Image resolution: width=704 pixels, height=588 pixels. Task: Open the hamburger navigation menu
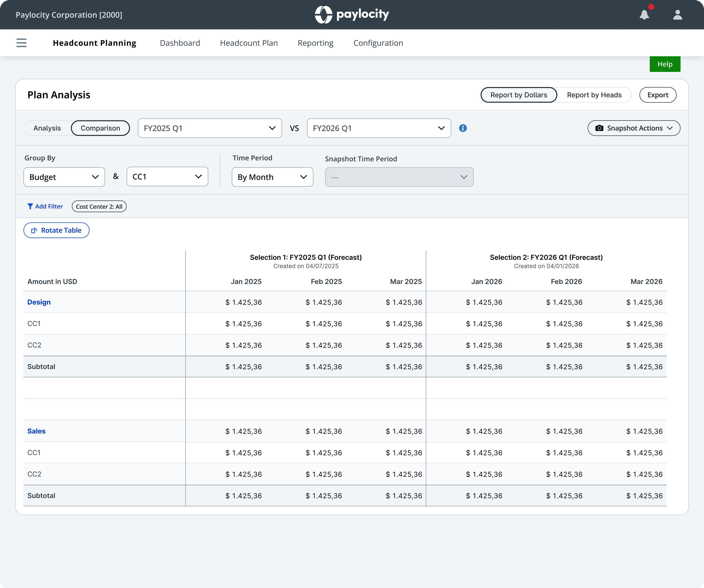pos(21,43)
